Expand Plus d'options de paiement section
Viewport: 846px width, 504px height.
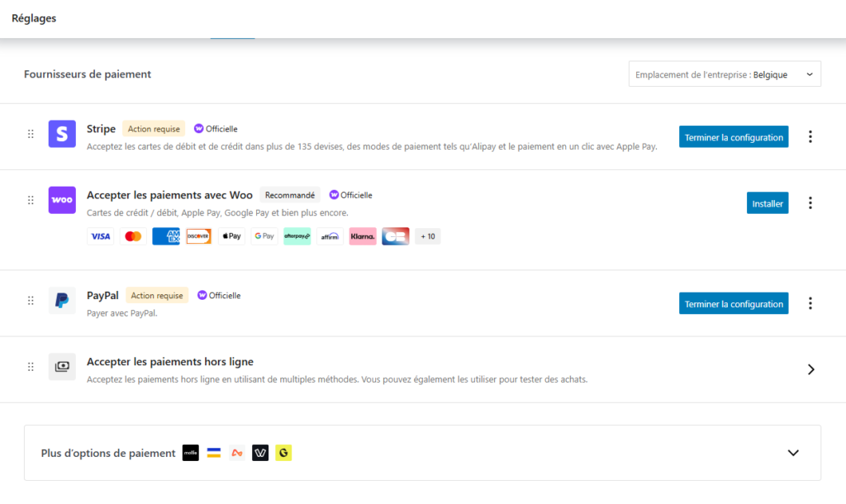click(792, 453)
